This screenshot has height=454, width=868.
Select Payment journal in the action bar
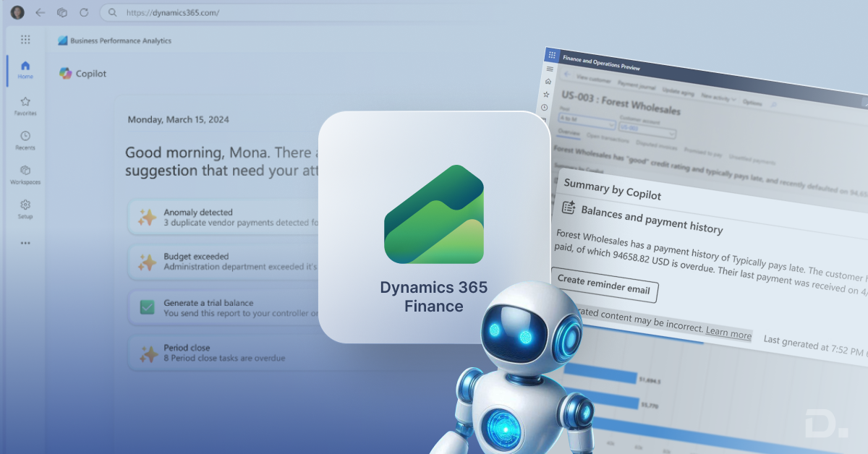637,86
